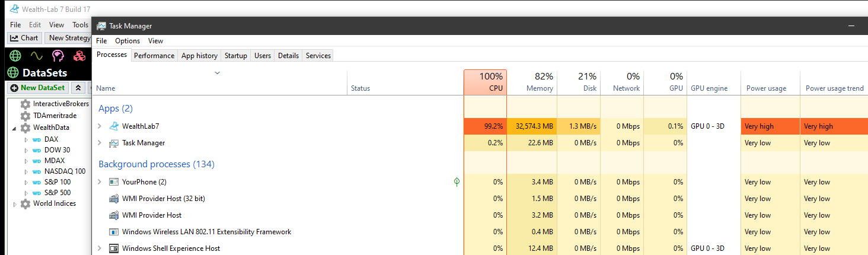Click the green leaf suspended status icon for YourPhone
Screen dimensions: 868x255
click(457, 182)
